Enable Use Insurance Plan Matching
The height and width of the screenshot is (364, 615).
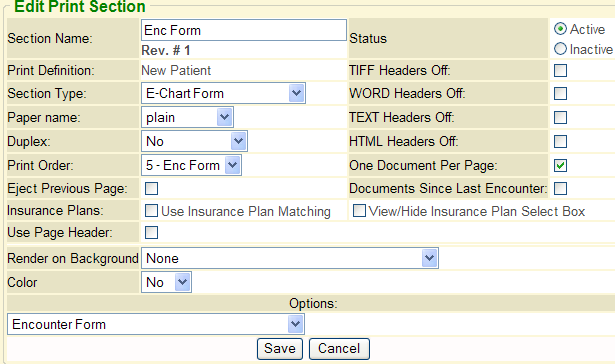(151, 211)
